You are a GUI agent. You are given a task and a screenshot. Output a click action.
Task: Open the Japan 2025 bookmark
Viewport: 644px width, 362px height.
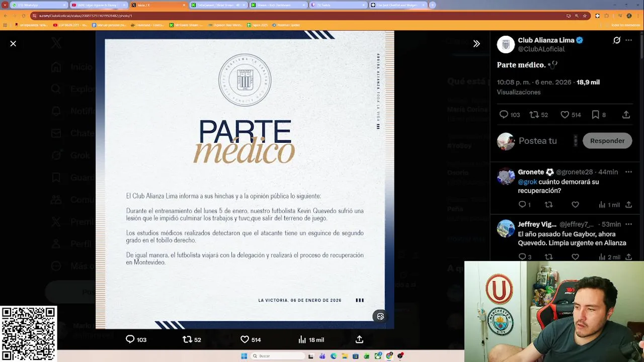tap(257, 25)
